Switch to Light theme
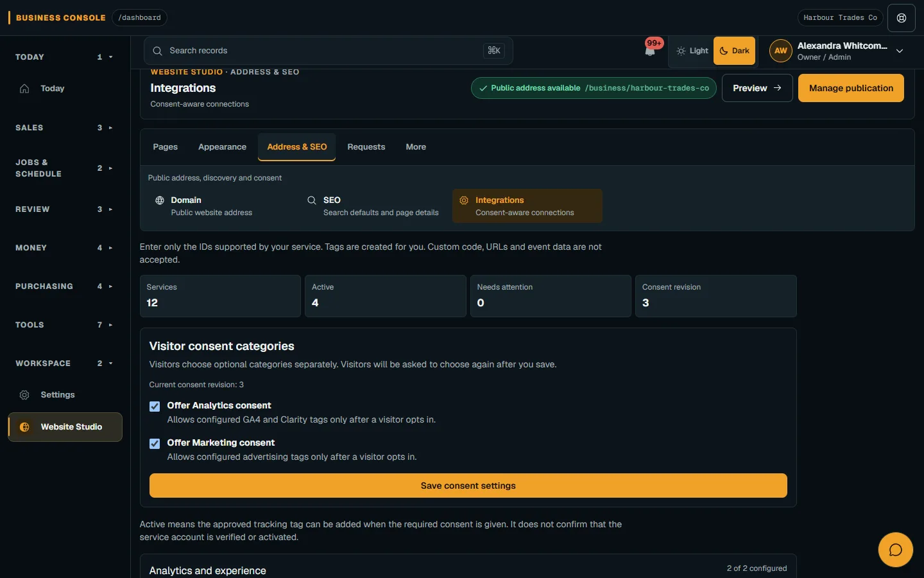The width and height of the screenshot is (924, 578). point(692,51)
